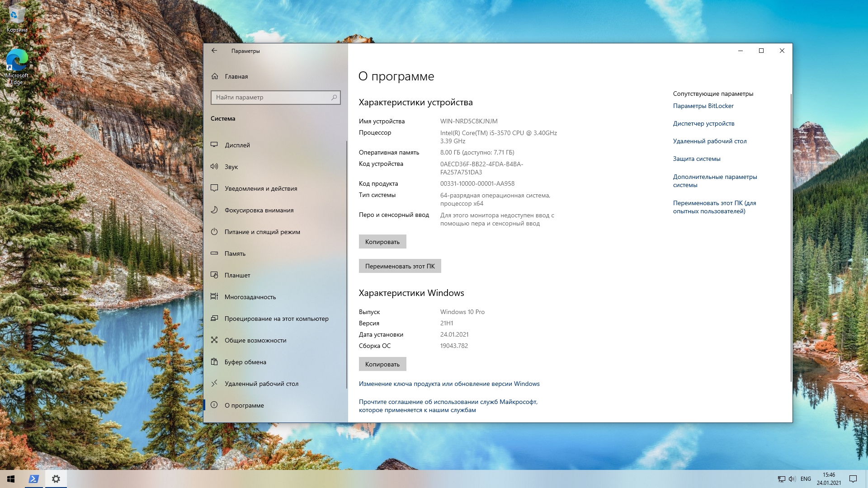Open Переименовать этот ПК advanced link
868x488 pixels.
pyautogui.click(x=714, y=207)
